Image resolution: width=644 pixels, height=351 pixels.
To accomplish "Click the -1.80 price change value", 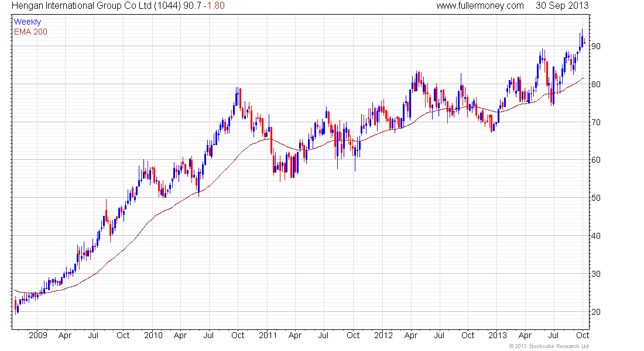I will [214, 6].
